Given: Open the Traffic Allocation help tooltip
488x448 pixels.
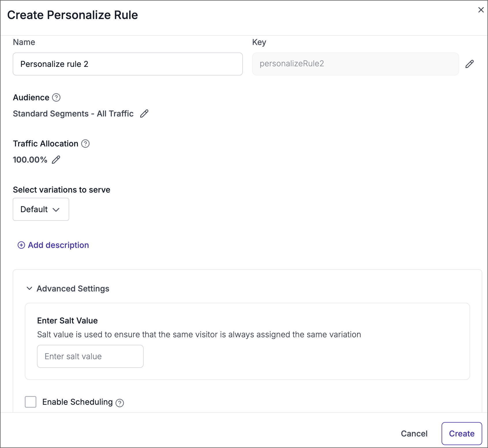Looking at the screenshot, I should click(x=85, y=144).
